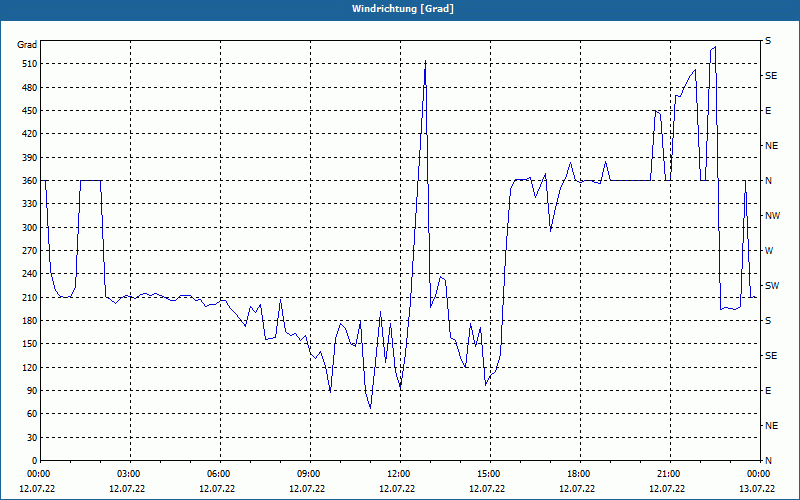
Task: Select the "90" y-axis value
Action: click(32, 391)
